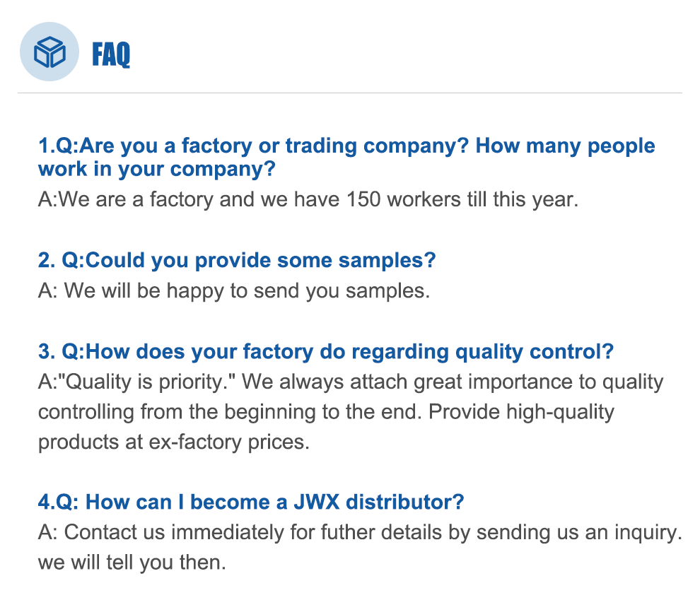This screenshot has height=600, width=700.
Task: Click the FAQ heading text
Action: point(111,54)
